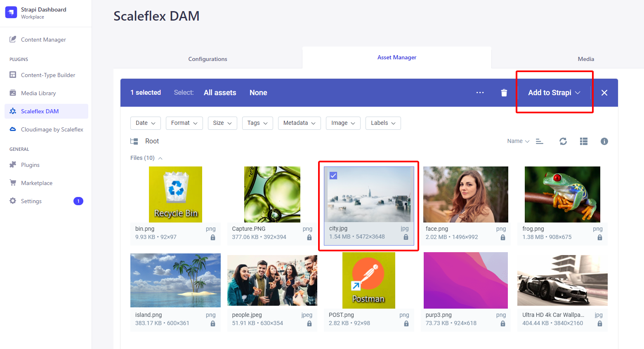The height and width of the screenshot is (349, 644).
Task: Select the island.png thumbnail
Action: click(x=175, y=281)
